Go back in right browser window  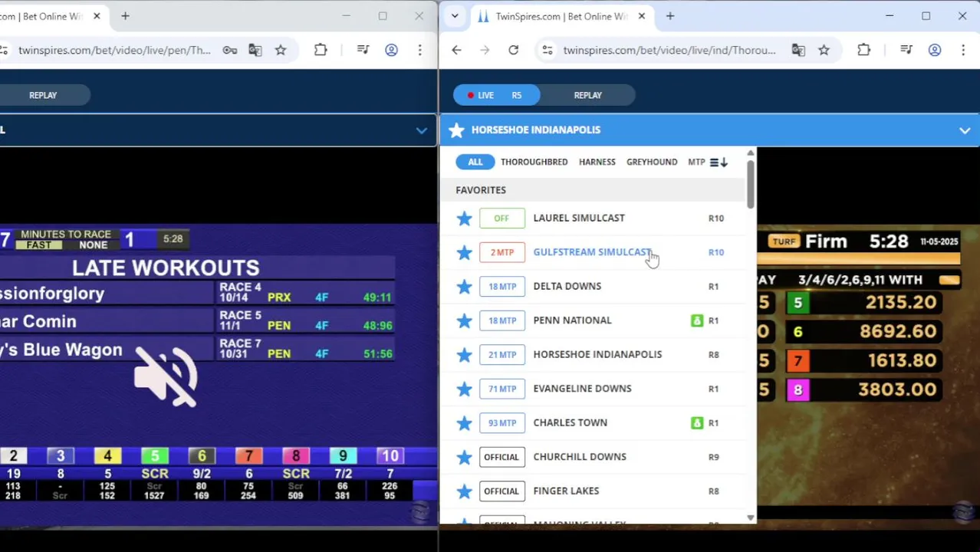coord(456,50)
